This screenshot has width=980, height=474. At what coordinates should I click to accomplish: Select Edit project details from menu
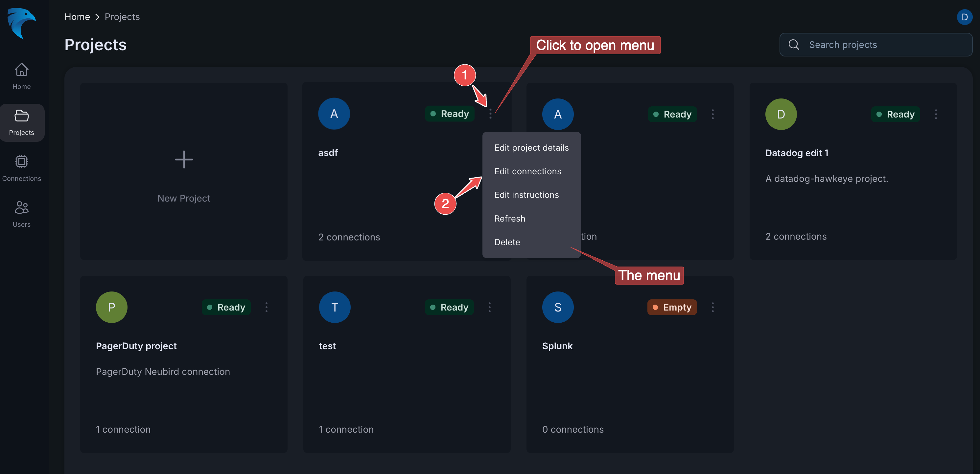531,147
